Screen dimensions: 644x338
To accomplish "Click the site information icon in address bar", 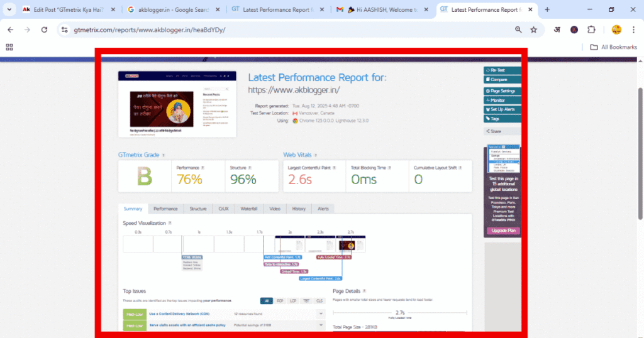I will [65, 30].
